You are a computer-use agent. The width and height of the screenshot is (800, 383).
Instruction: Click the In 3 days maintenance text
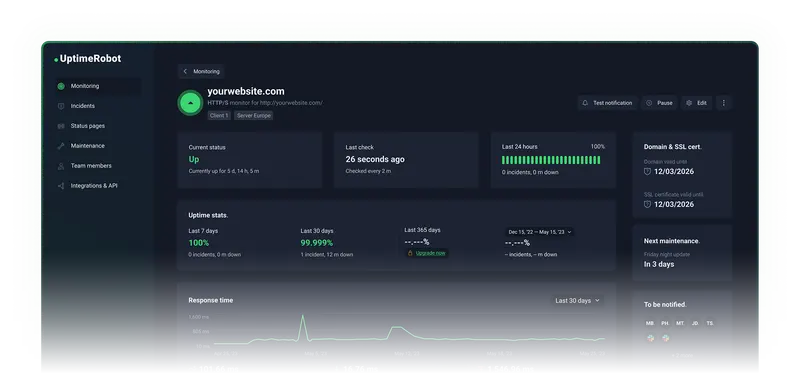click(659, 264)
